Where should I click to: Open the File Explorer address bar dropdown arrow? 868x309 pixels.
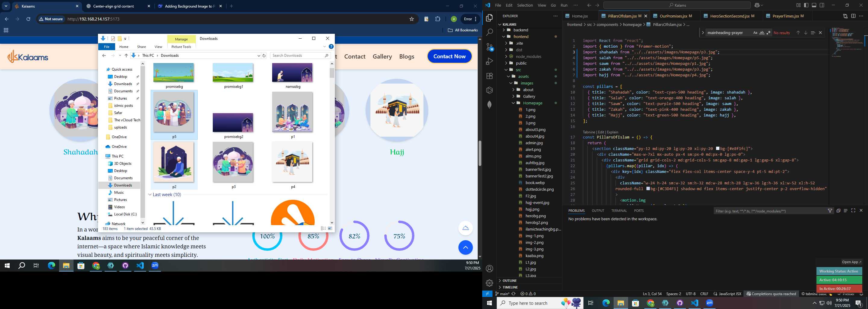click(259, 56)
